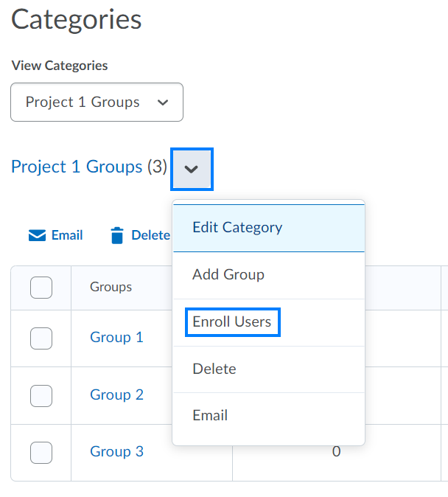
Task: Click the trash can Delete icon
Action: click(x=117, y=235)
